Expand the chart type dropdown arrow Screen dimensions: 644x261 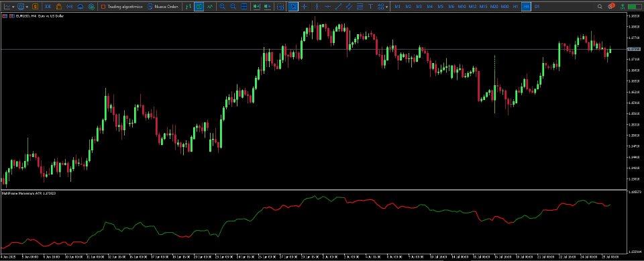14,7
